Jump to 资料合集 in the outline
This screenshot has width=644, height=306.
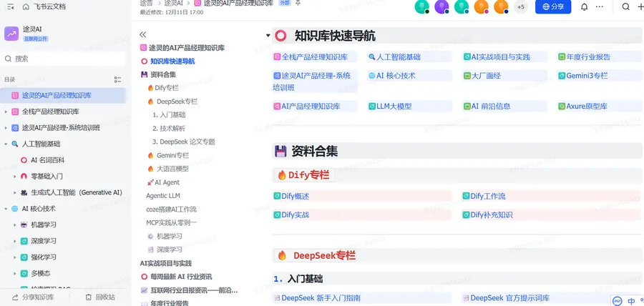(x=163, y=74)
